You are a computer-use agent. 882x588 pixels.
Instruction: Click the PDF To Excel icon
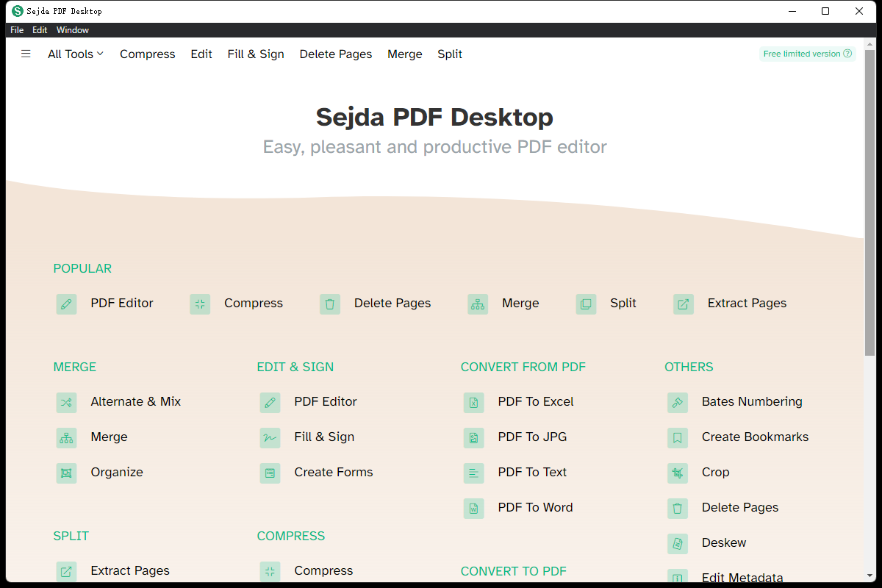tap(474, 402)
